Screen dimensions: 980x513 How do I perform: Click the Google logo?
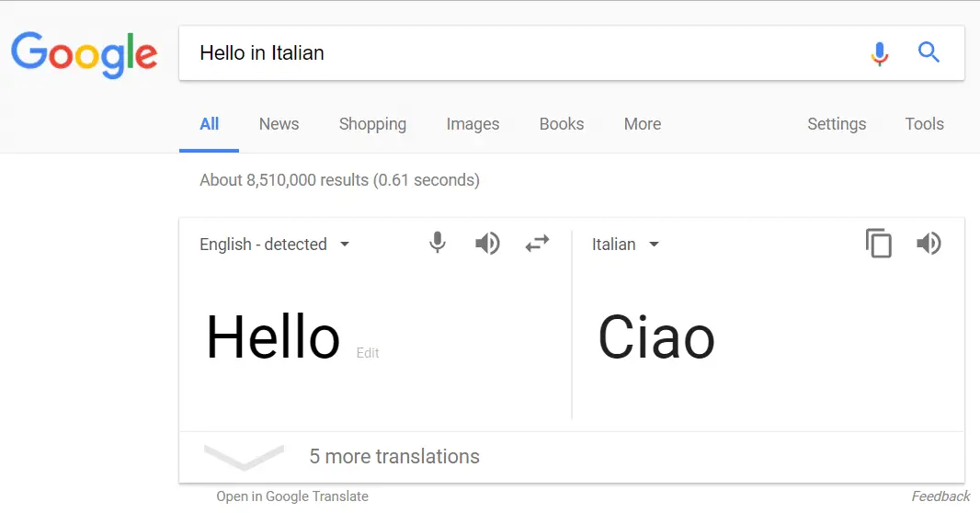click(x=84, y=55)
